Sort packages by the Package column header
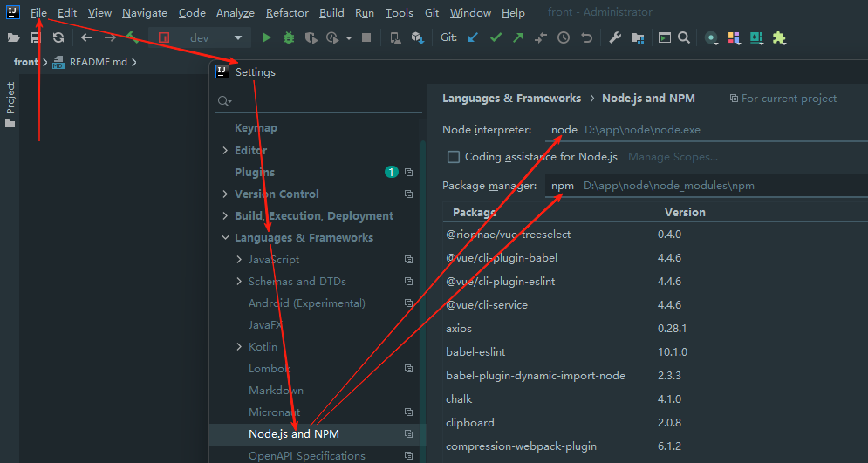 point(474,212)
